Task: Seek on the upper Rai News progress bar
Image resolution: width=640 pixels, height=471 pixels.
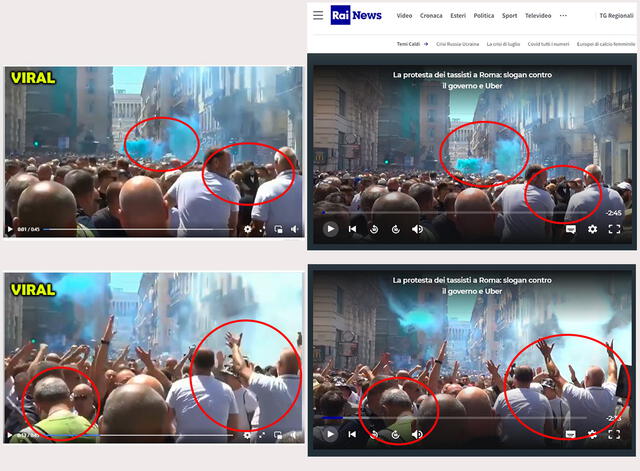Action: pos(454,213)
